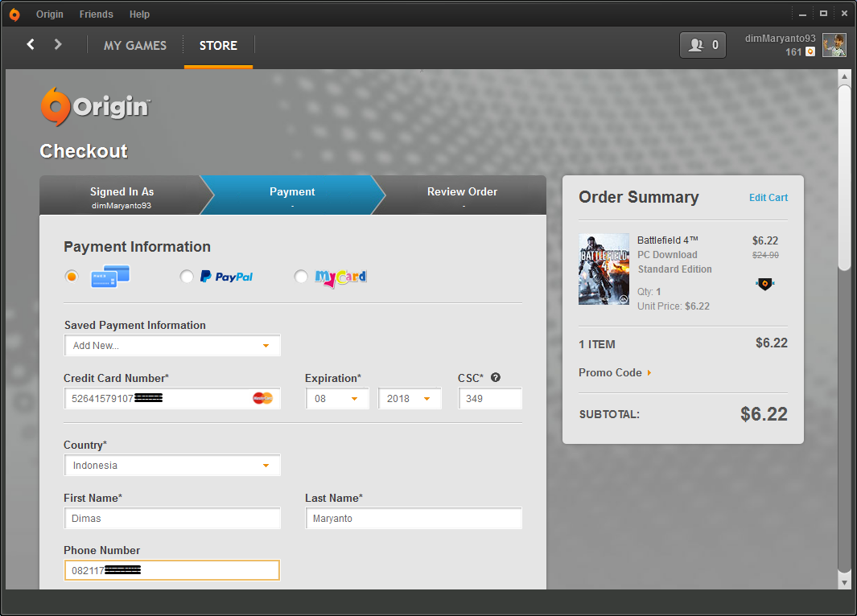The width and height of the screenshot is (857, 616).
Task: Click the Credit Card Number field
Action: tap(172, 399)
